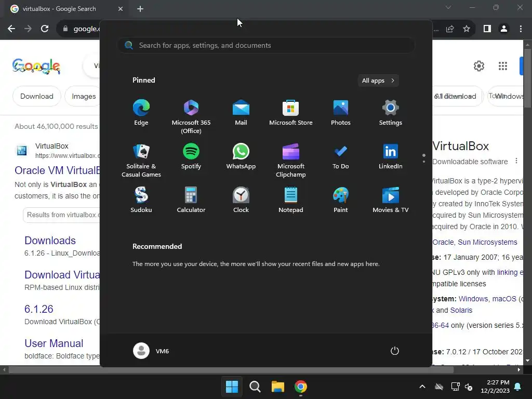Click the Start menu search field

point(266,46)
